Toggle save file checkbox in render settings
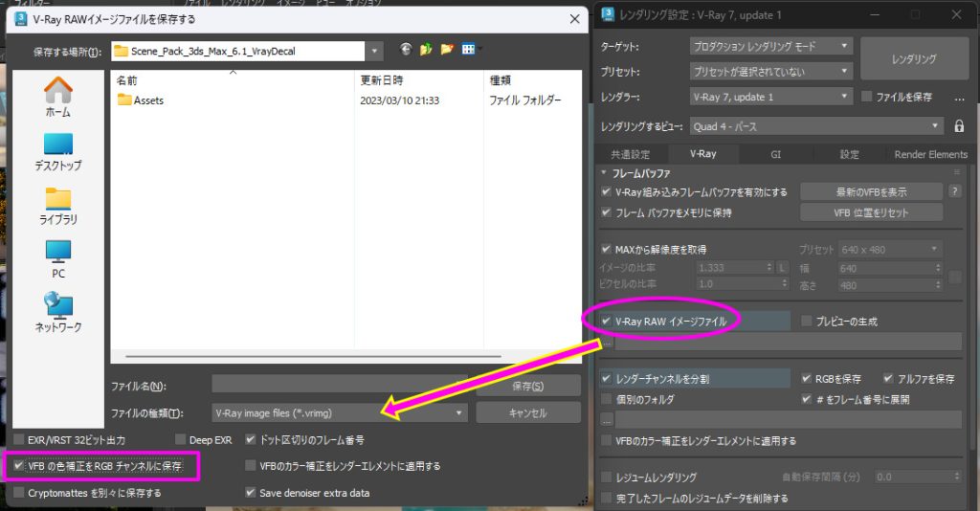 tap(866, 97)
